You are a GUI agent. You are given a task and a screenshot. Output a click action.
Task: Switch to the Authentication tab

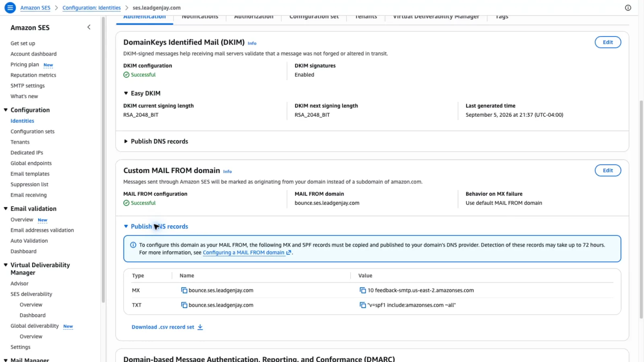click(x=144, y=17)
